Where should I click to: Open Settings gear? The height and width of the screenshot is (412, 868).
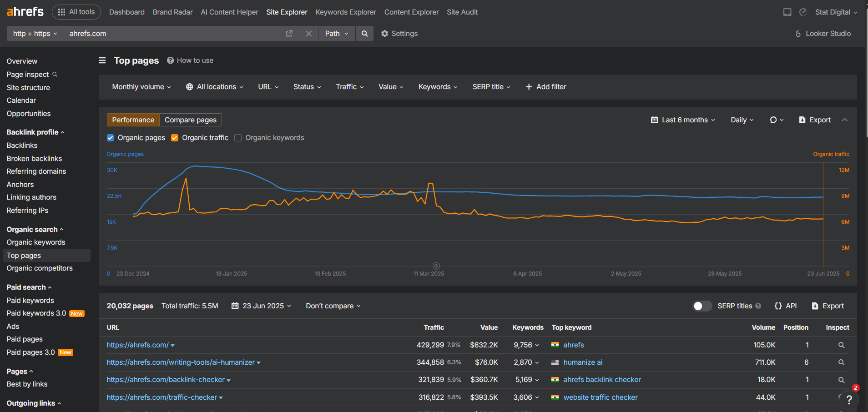399,34
